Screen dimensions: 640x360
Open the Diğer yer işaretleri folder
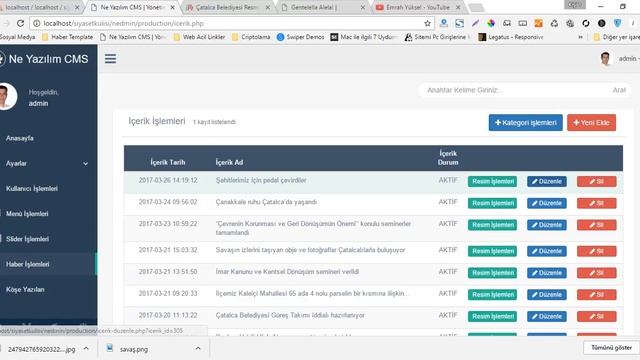pyautogui.click(x=616, y=37)
